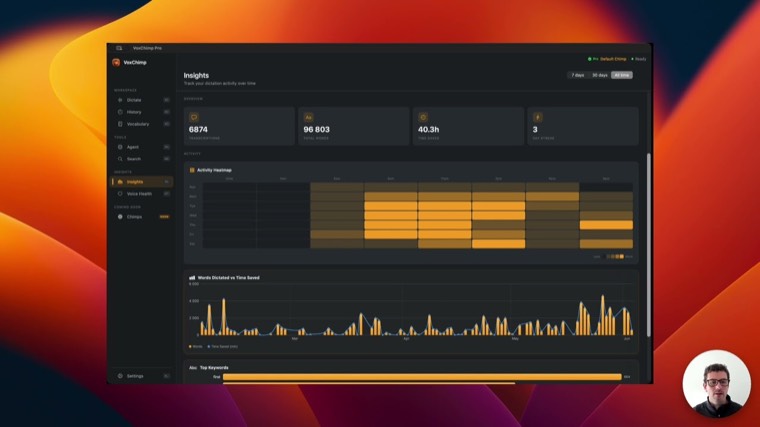Click the VoxChimp logo icon
Screen dimensions: 760x427
[116, 63]
